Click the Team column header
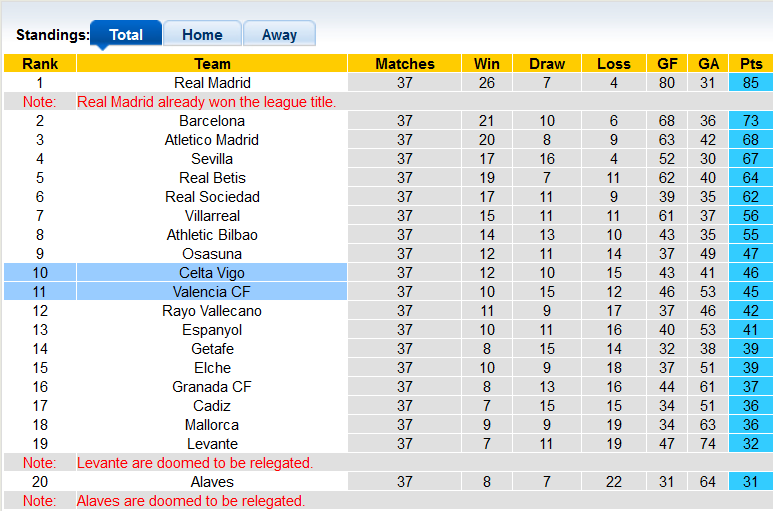This screenshot has height=511, width=773. (x=212, y=64)
